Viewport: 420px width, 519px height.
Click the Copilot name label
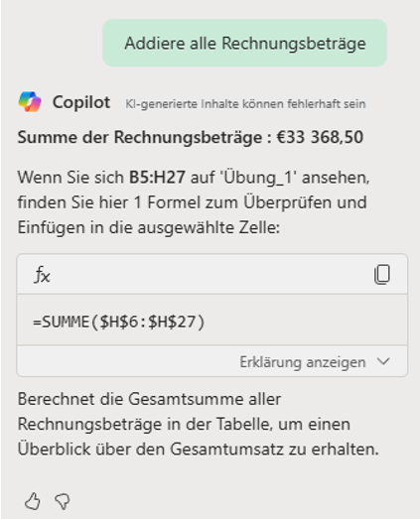[x=81, y=102]
